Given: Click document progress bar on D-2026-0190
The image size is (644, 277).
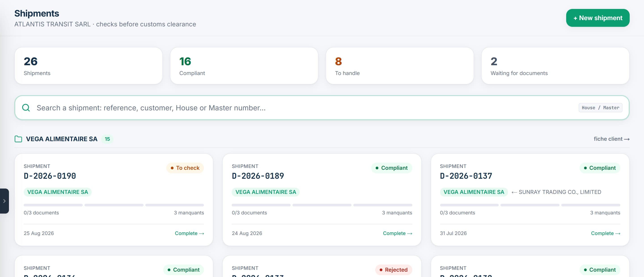Looking at the screenshot, I should pos(114,205).
